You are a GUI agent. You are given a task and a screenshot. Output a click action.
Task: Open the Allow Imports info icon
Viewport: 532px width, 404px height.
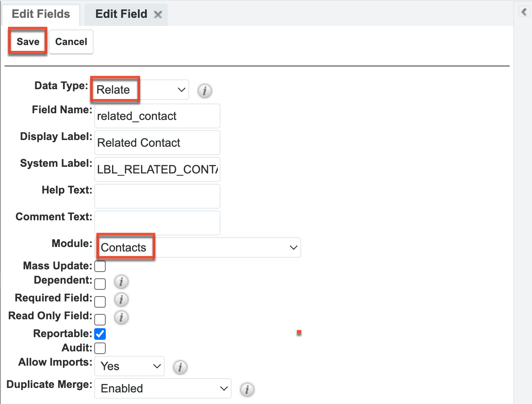(x=180, y=367)
